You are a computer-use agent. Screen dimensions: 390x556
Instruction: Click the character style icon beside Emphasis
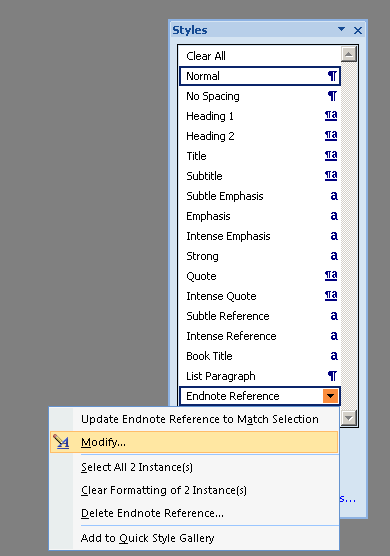click(x=334, y=216)
